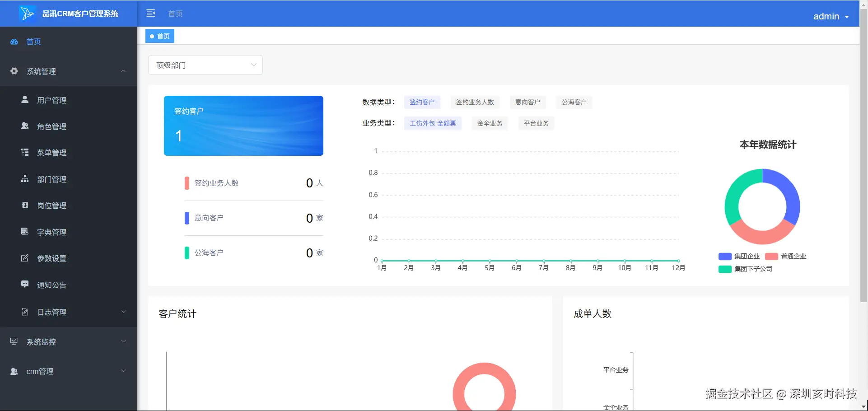Select 工伤外包-全额票 business type filter

tap(433, 123)
